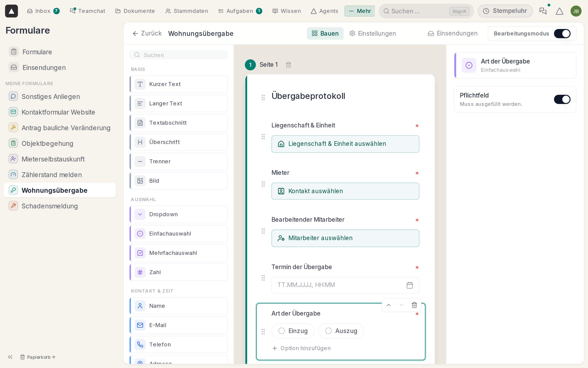Open Liegenschaft & Einheit auswählen selector
588x368 pixels.
(345, 144)
